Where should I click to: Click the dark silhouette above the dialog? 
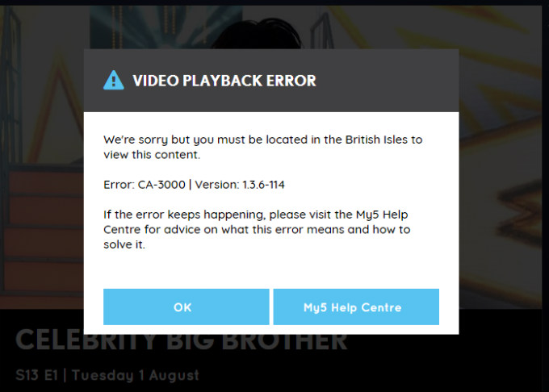(258, 34)
